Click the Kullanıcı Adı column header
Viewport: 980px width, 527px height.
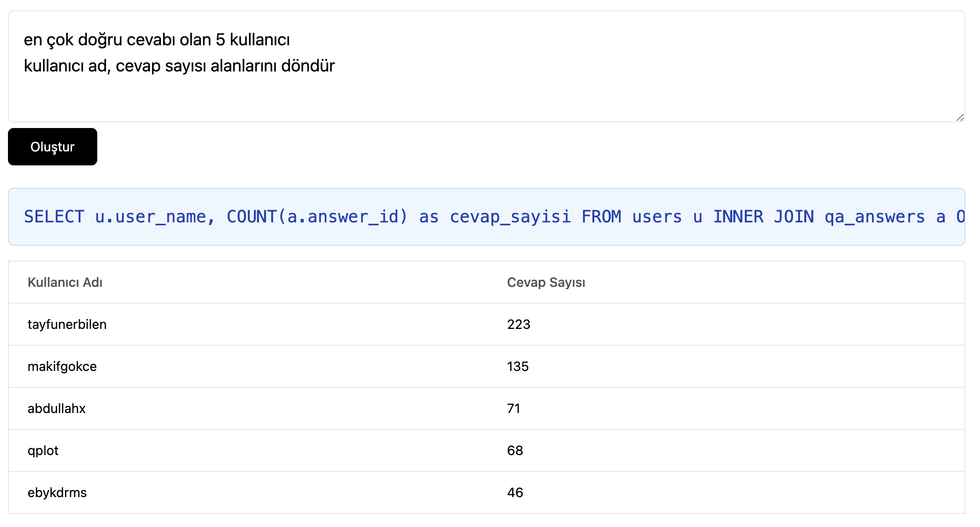[65, 282]
